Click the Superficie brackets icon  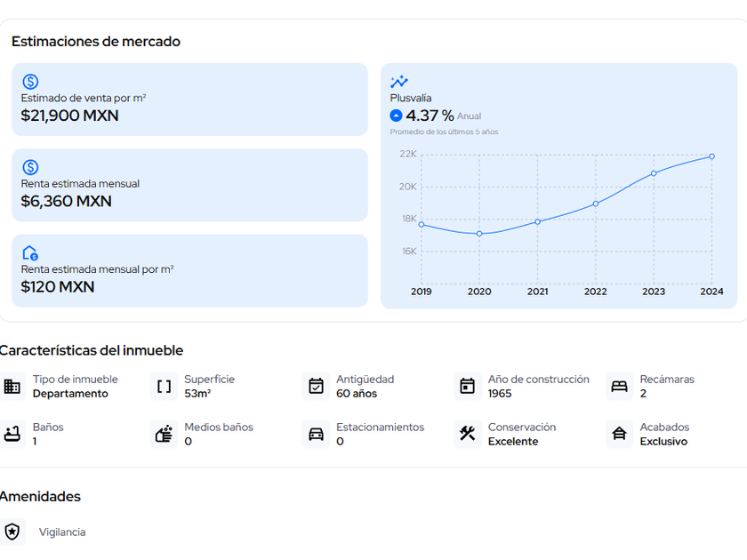pyautogui.click(x=164, y=387)
